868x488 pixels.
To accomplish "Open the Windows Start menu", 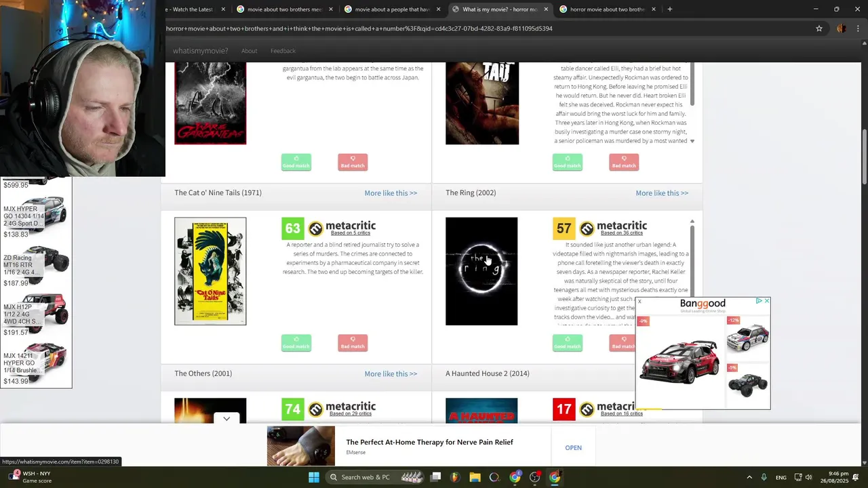I will (314, 477).
